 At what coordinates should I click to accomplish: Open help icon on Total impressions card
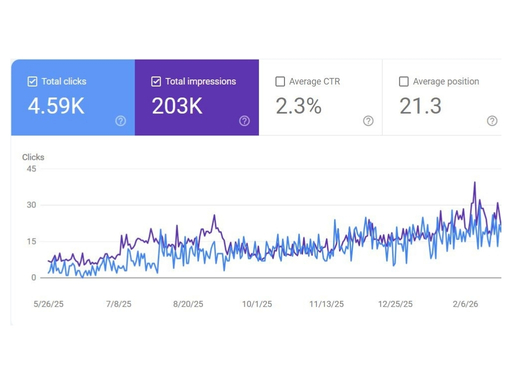(x=244, y=121)
